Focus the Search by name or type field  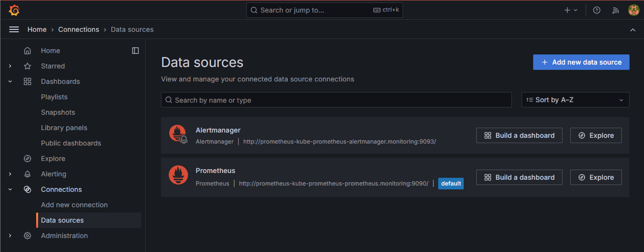(x=336, y=100)
